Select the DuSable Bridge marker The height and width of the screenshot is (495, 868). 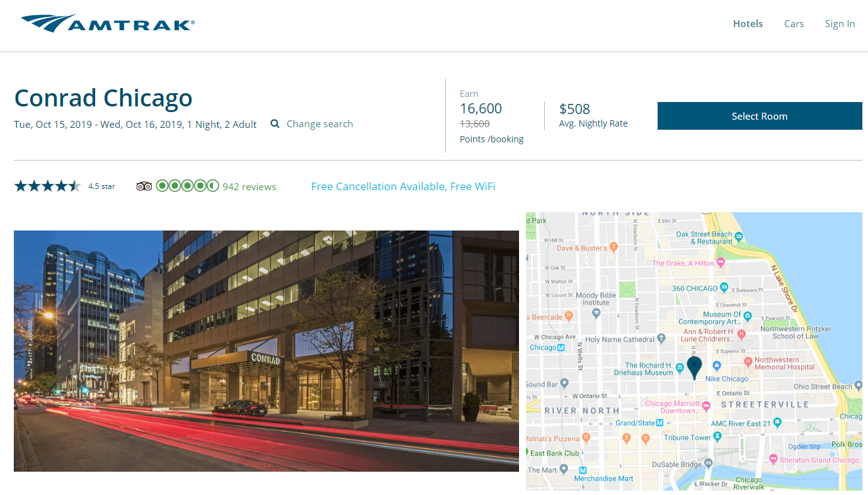click(x=709, y=464)
